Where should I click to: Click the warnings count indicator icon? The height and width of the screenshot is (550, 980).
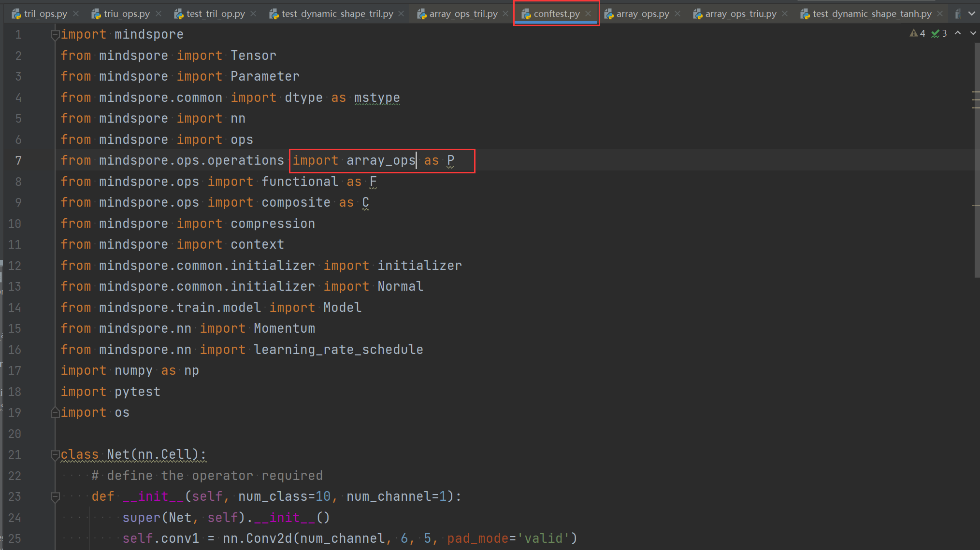pyautogui.click(x=913, y=33)
